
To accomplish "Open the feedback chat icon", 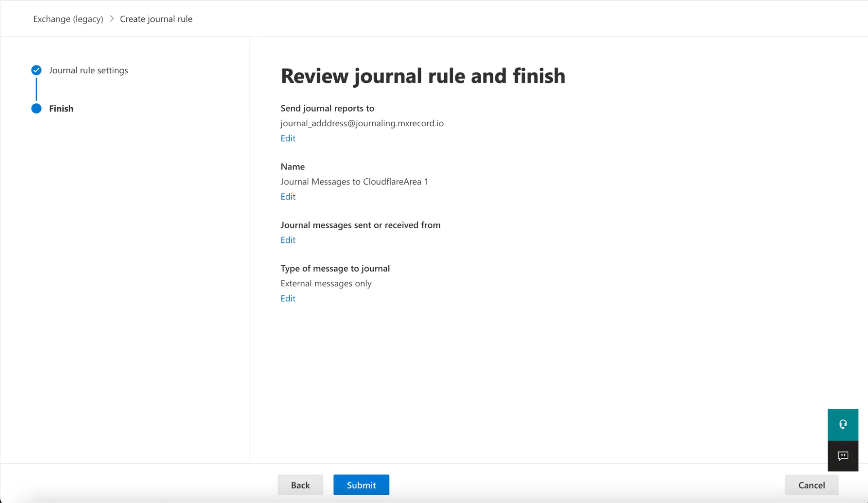I will tap(843, 456).
